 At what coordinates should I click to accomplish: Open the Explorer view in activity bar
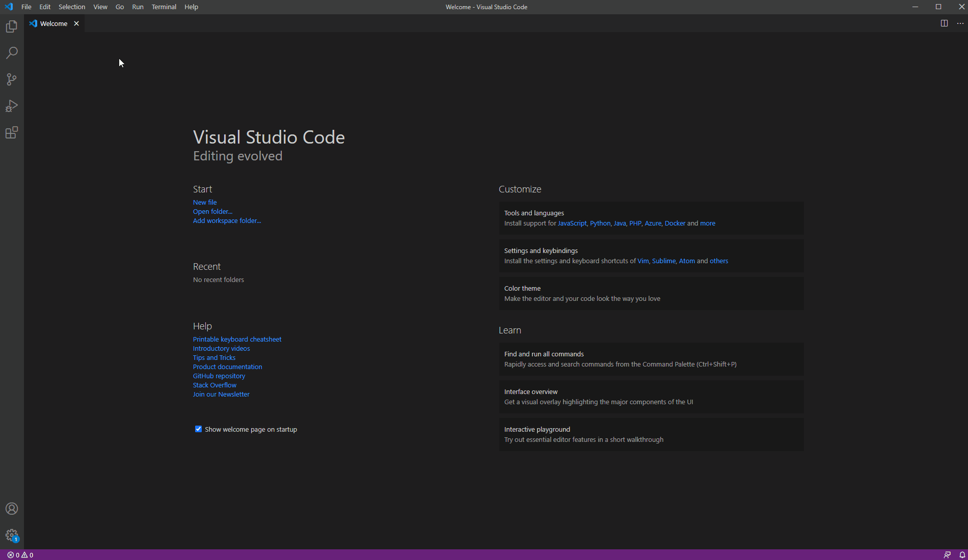(x=12, y=26)
